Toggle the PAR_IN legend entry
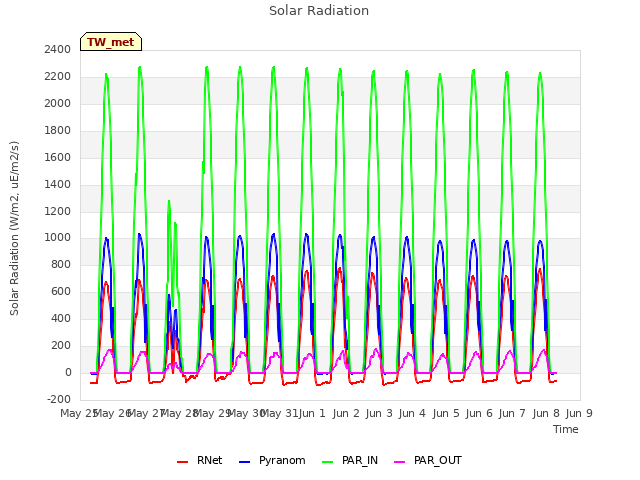Screen dimensions: 640x480 click(x=350, y=460)
